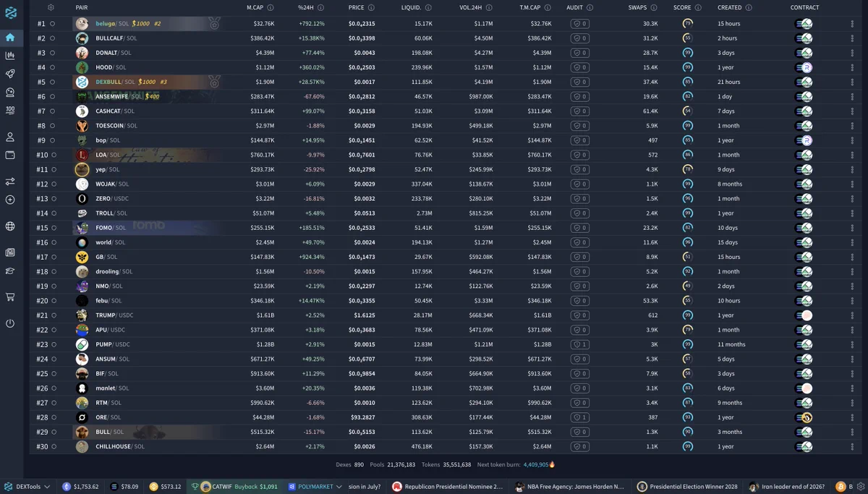Open the globe sidebar icon
The image size is (868, 494).
click(x=10, y=226)
